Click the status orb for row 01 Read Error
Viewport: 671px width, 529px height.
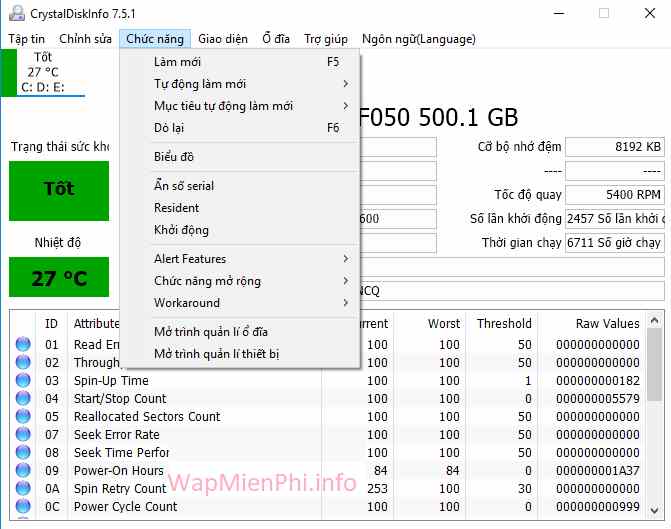[x=23, y=344]
